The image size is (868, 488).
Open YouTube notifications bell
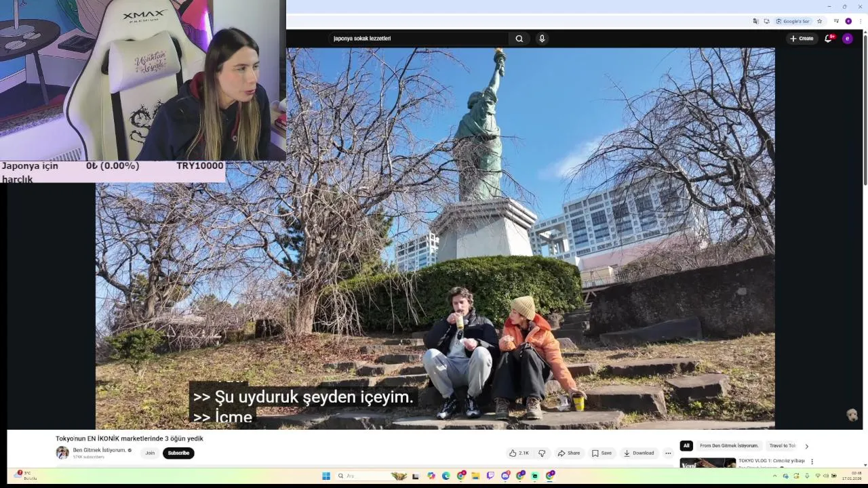(828, 39)
